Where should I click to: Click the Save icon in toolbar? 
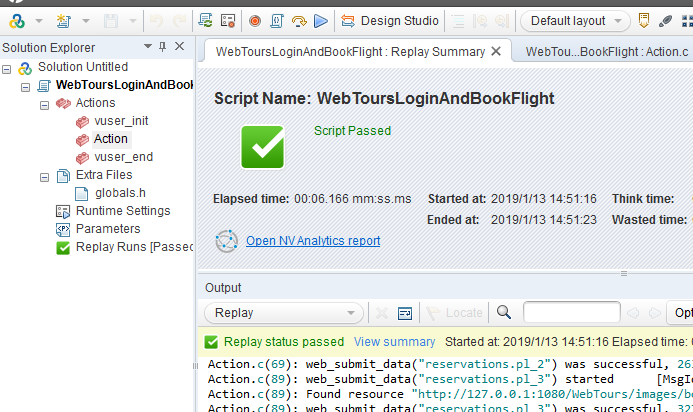click(110, 21)
